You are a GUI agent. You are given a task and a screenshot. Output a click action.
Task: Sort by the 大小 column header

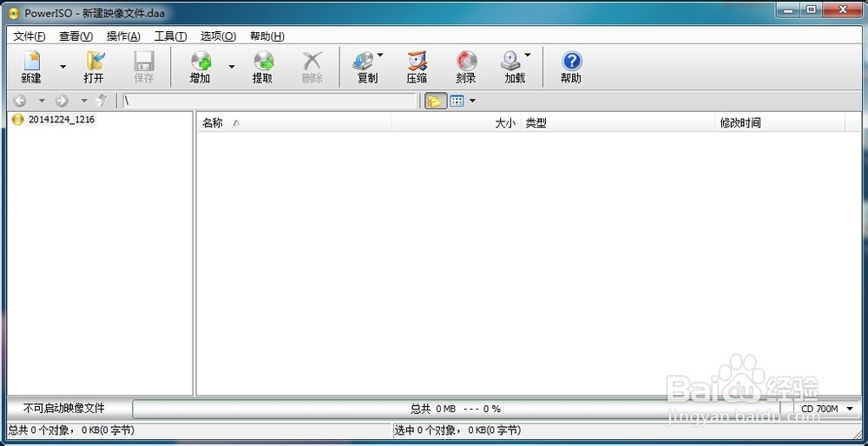(x=456, y=123)
